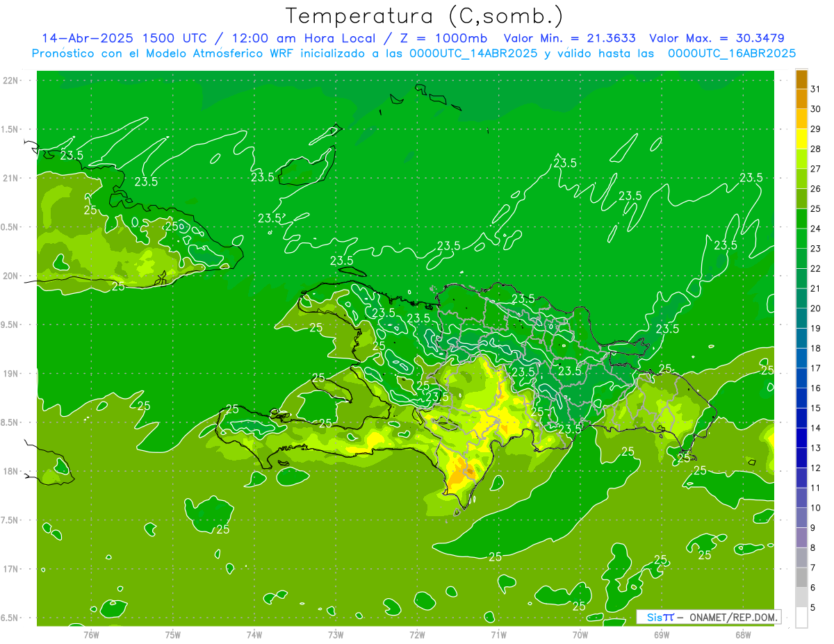834x644 pixels.
Task: Click the '21N' latitude label
Action: (x=11, y=178)
